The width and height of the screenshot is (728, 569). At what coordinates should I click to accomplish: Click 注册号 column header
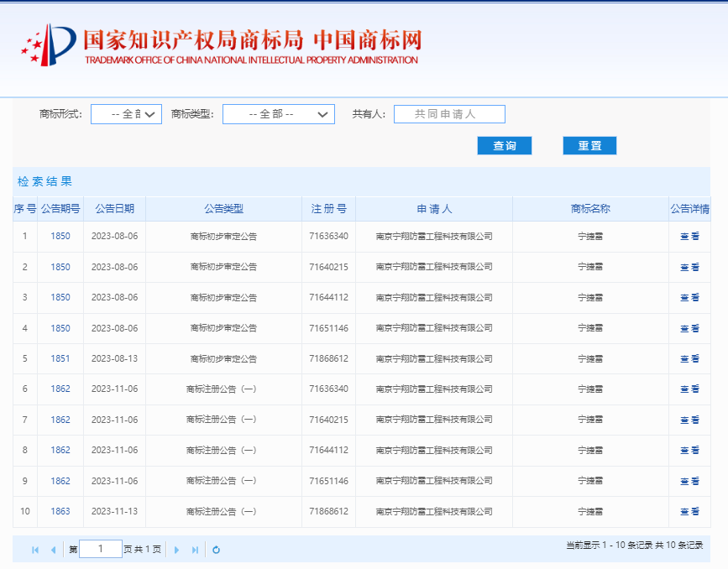coord(328,209)
